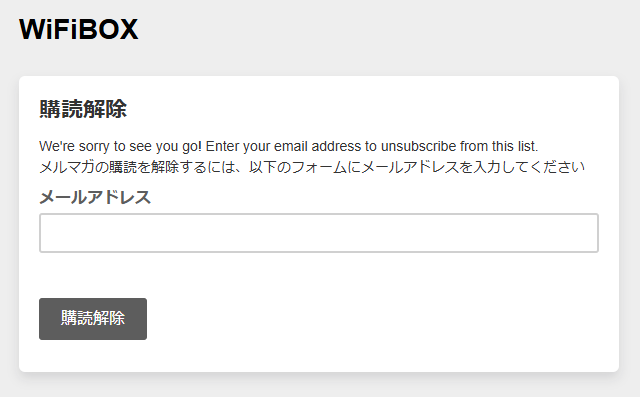Click the 解除 characters in the heading

point(105,109)
